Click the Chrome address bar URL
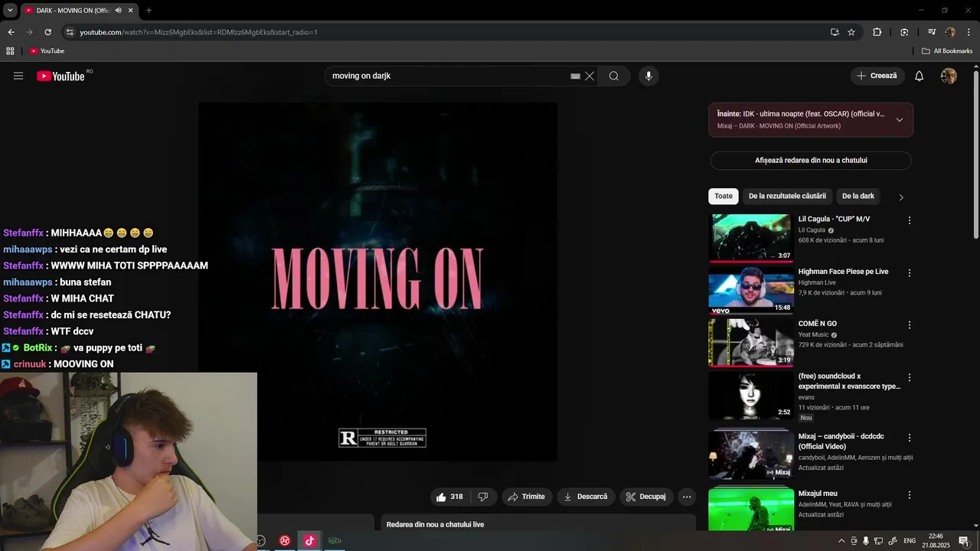 (x=199, y=32)
